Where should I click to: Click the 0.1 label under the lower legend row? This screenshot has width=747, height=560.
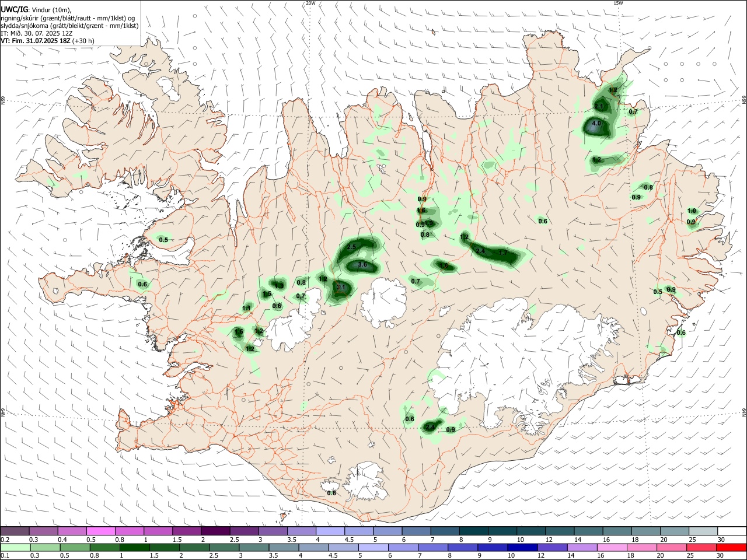click(4, 556)
